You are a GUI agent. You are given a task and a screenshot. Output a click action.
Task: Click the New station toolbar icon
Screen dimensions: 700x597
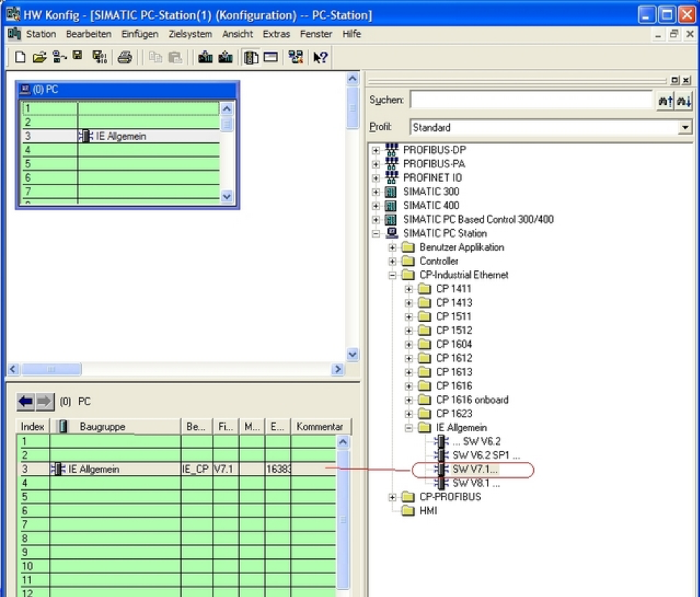click(x=20, y=57)
